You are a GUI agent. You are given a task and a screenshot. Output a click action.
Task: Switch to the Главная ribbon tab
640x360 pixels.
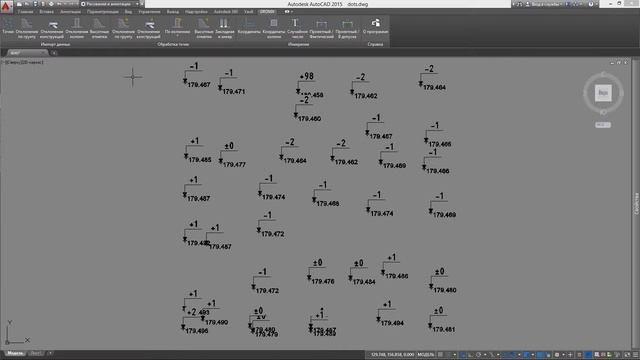[25, 12]
